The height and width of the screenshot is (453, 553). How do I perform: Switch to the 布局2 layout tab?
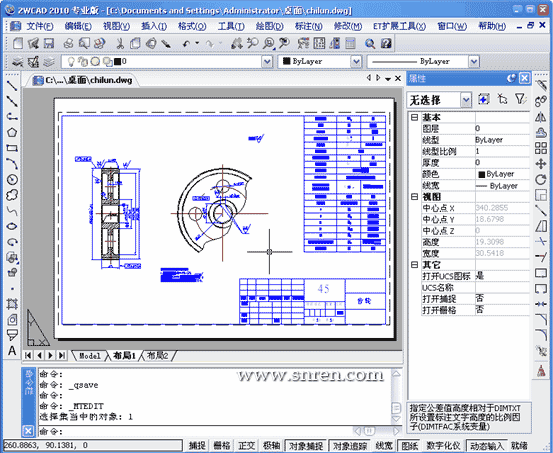(x=157, y=356)
